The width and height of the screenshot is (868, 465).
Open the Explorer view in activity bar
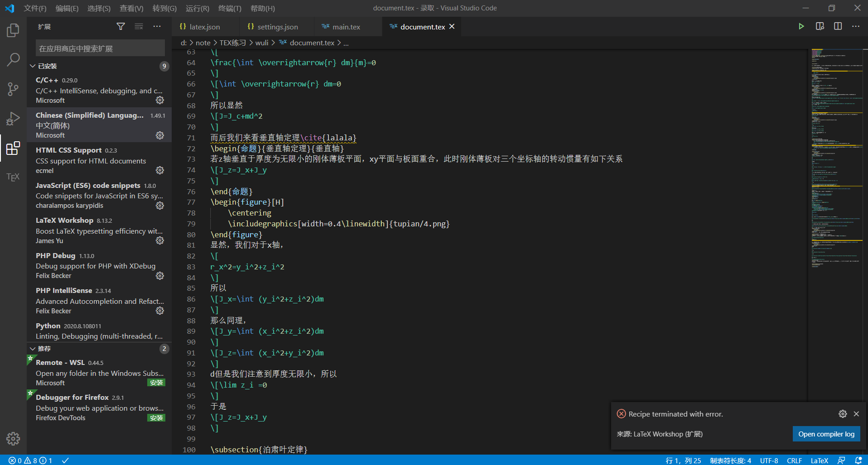(13, 30)
